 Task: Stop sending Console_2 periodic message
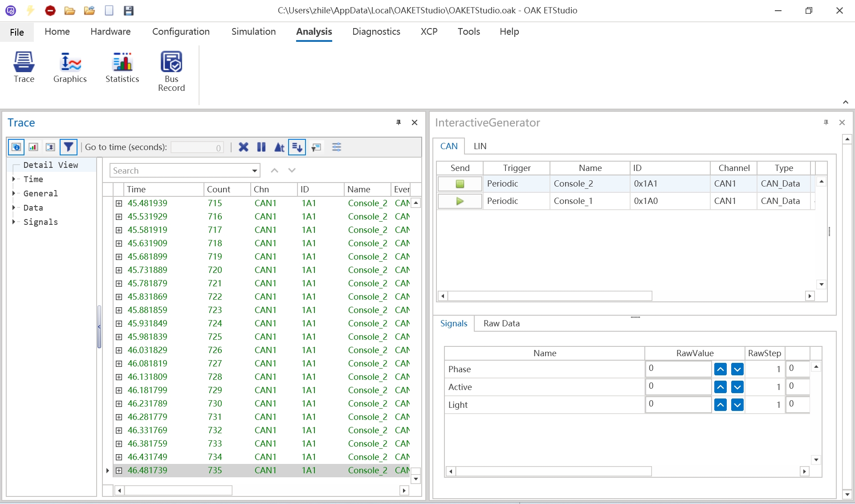click(460, 183)
